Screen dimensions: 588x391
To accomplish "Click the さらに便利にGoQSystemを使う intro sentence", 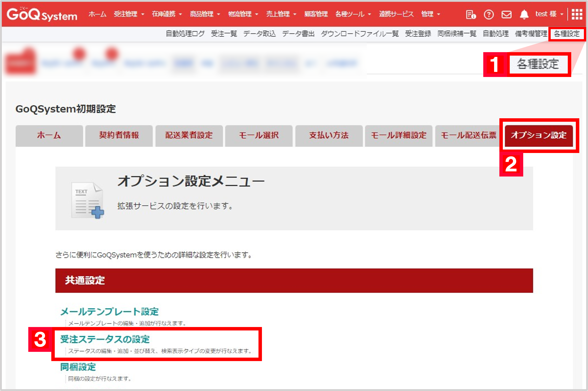I will tap(154, 255).
